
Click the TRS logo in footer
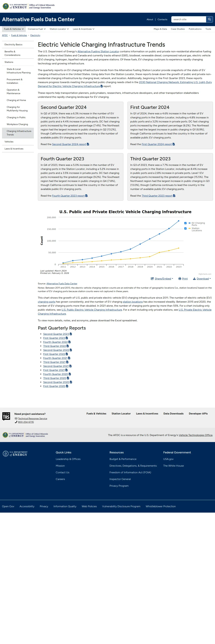[6, 416]
